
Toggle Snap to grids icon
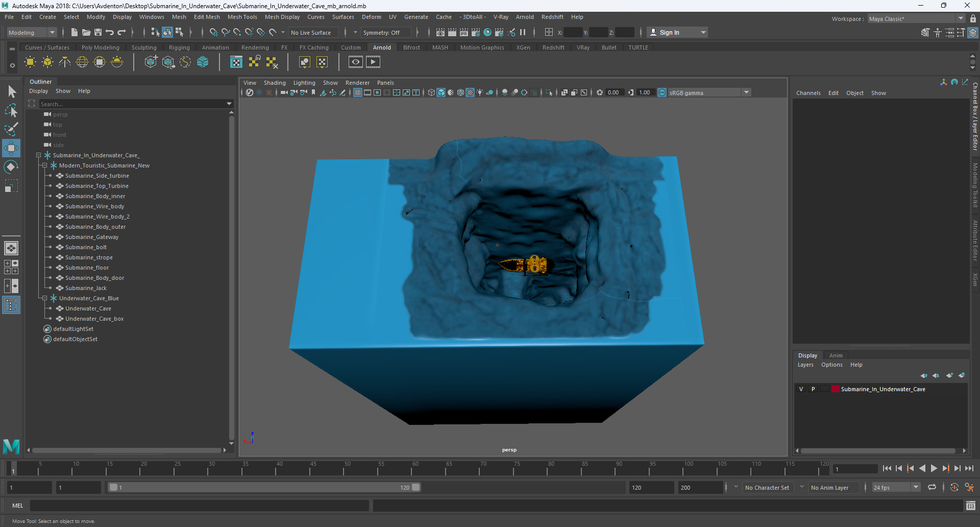coord(213,32)
